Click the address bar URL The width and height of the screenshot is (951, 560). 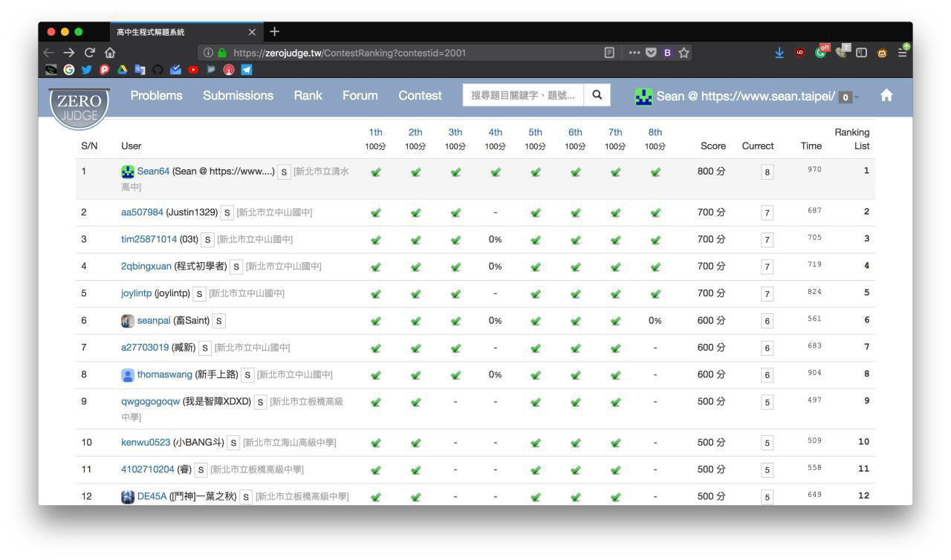[349, 53]
